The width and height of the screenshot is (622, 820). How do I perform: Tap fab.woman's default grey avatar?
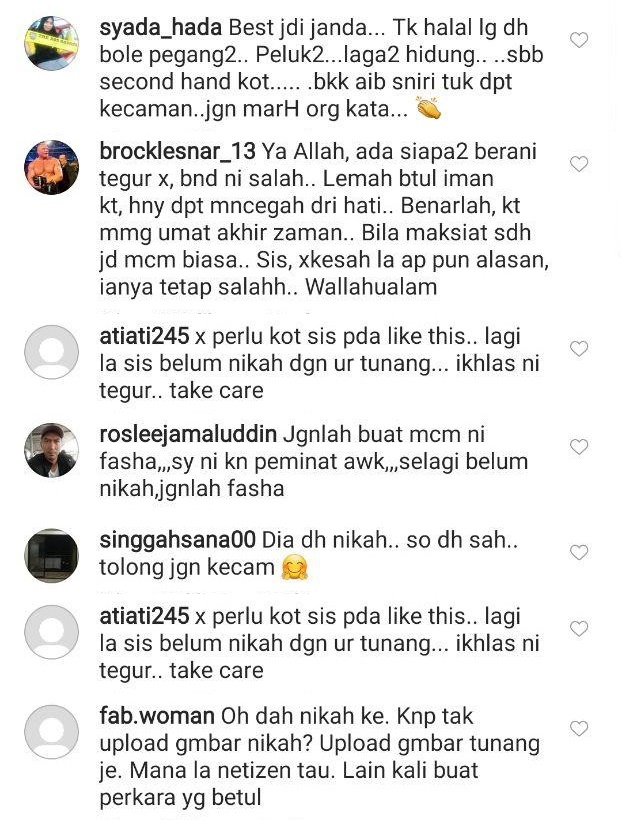[x=51, y=732]
